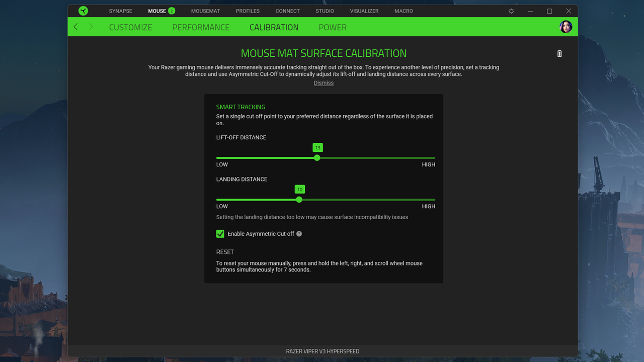Switch to the VISUALIZER tab
Viewport: 644px width, 362px height.
364,11
